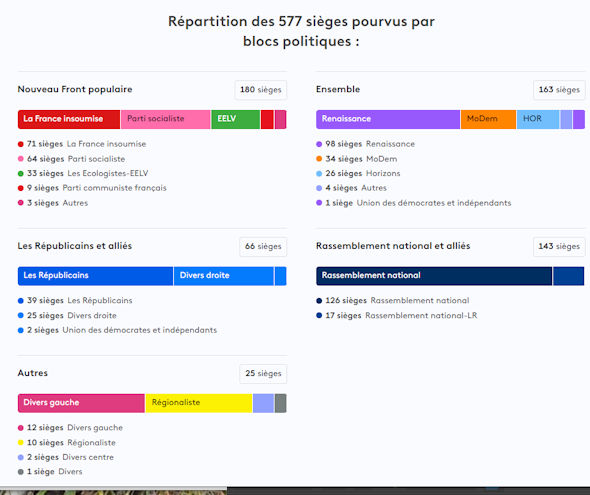Click the orange MoDem bar segment

click(x=488, y=119)
